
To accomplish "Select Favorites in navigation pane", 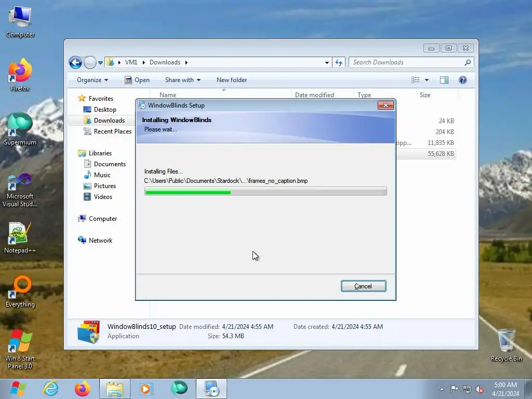I will pos(96,98).
